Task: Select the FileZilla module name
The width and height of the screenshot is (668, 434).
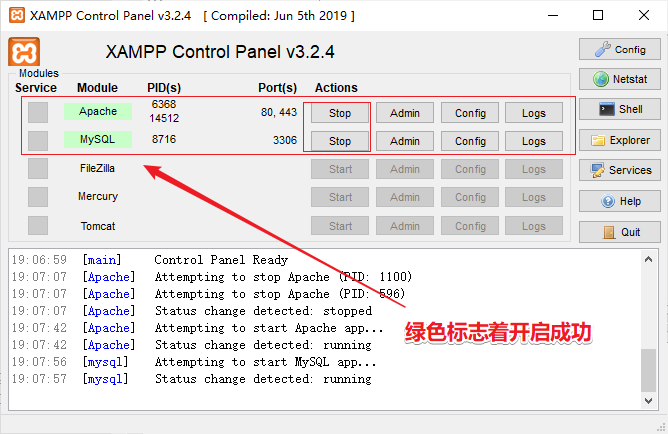Action: [98, 168]
